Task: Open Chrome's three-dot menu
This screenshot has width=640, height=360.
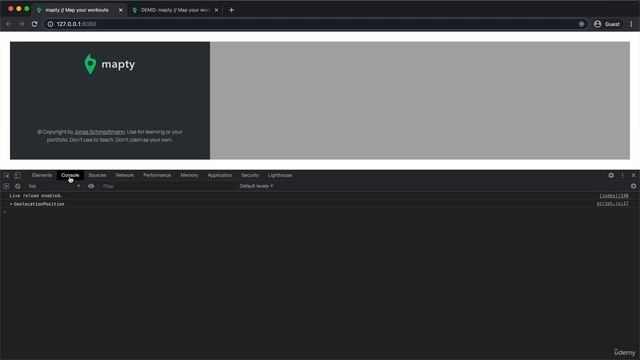Action: tap(631, 24)
